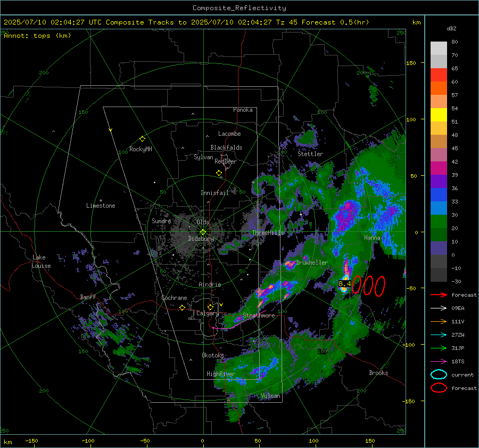Select the red swatch between 65 and 60
The image size is (479, 448).
click(x=439, y=75)
